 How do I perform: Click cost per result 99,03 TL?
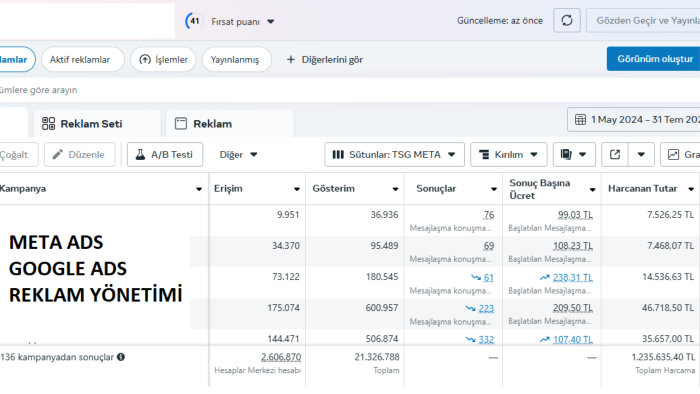(575, 215)
